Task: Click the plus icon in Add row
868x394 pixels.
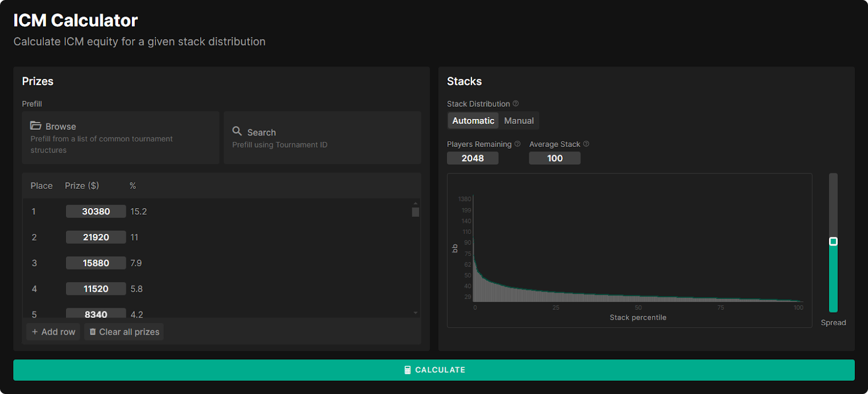Action: (35, 332)
